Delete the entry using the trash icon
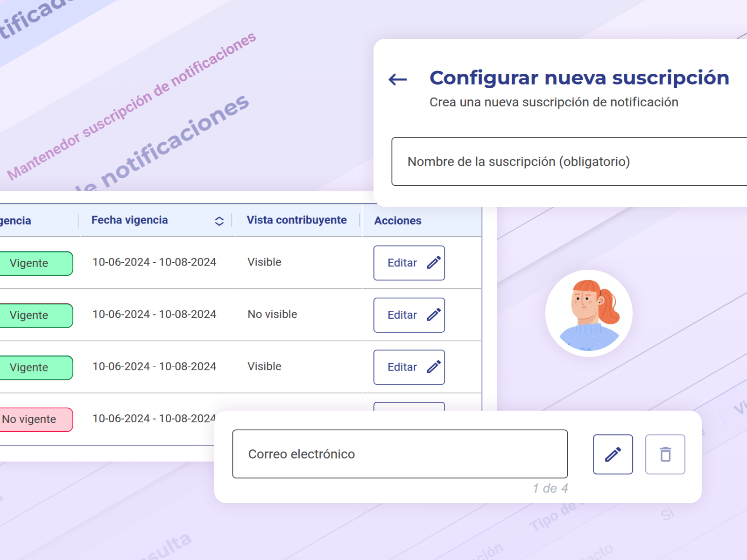Image resolution: width=747 pixels, height=560 pixels. pos(665,455)
